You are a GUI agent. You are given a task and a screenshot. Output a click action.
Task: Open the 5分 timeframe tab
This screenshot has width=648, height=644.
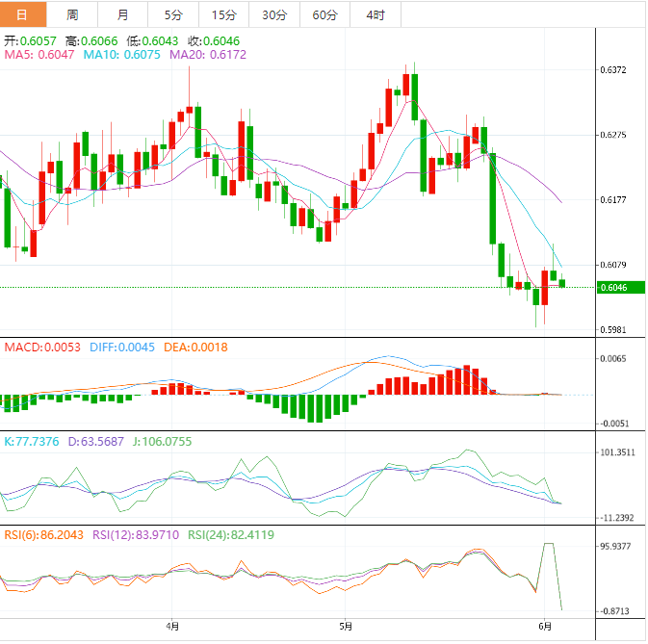click(x=172, y=14)
